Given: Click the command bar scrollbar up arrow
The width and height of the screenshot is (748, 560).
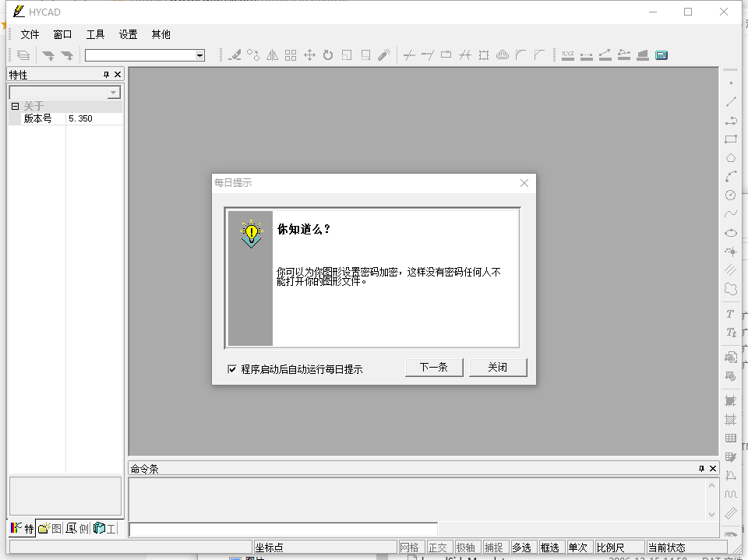Looking at the screenshot, I should click(711, 485).
